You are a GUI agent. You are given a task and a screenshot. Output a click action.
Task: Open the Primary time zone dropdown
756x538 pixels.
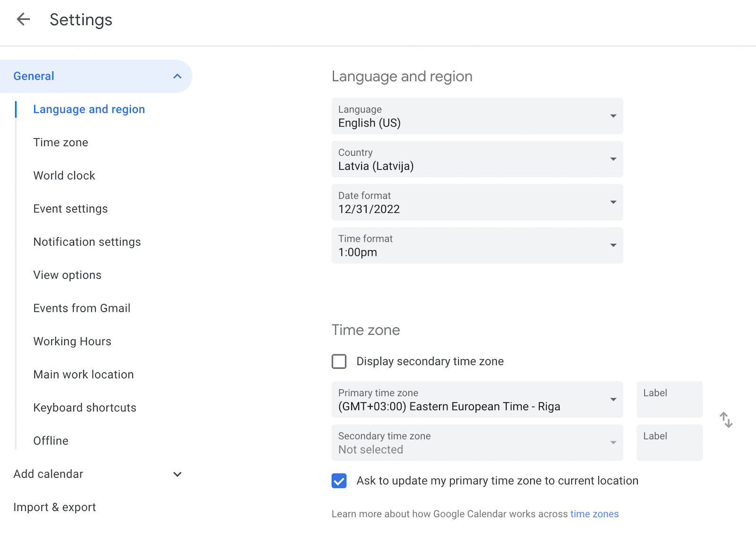coord(477,400)
